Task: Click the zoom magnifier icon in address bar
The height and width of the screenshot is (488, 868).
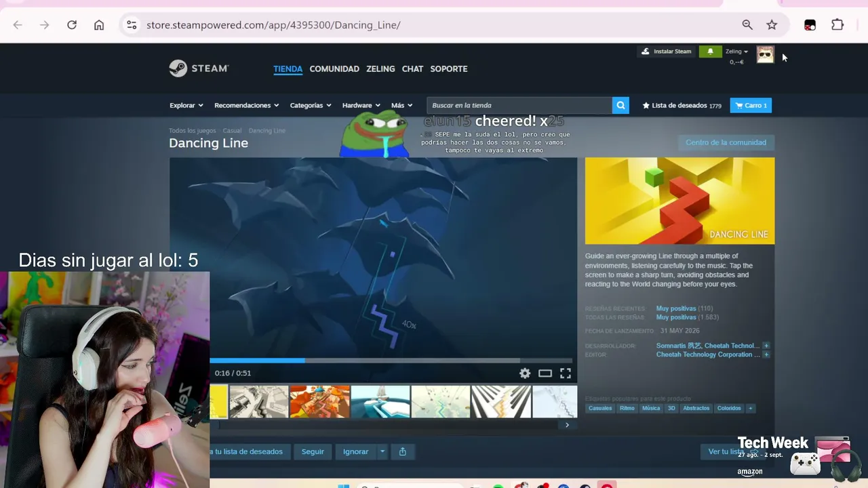Action: 747,25
